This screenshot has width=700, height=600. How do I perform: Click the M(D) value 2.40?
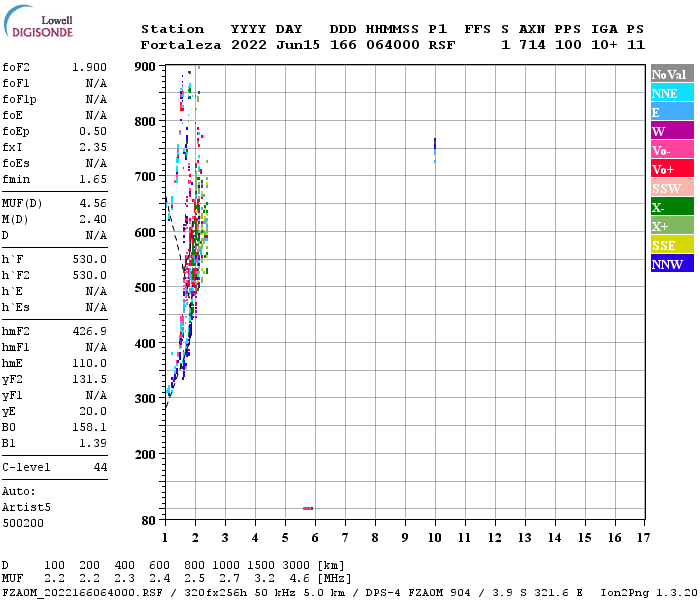point(93,219)
